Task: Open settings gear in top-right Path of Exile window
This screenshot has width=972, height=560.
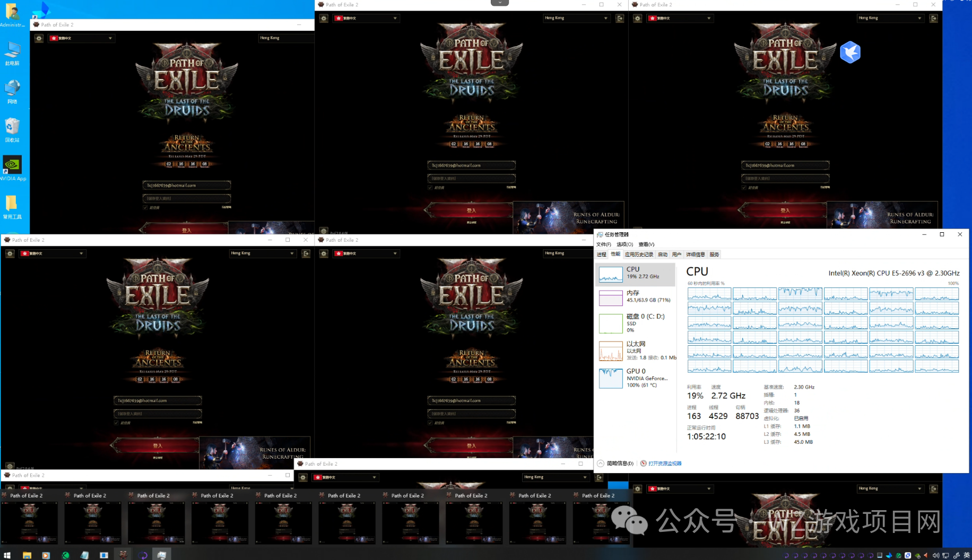Action: (x=638, y=18)
